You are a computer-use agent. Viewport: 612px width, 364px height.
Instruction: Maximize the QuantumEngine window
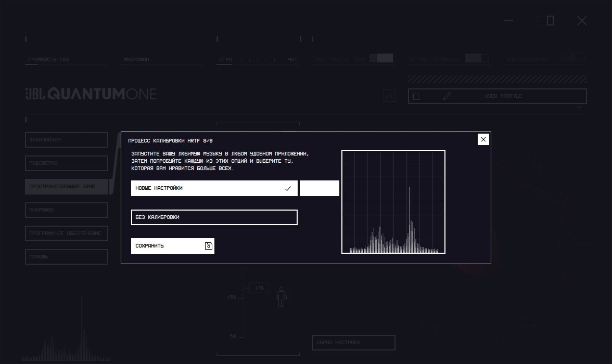[x=545, y=20]
